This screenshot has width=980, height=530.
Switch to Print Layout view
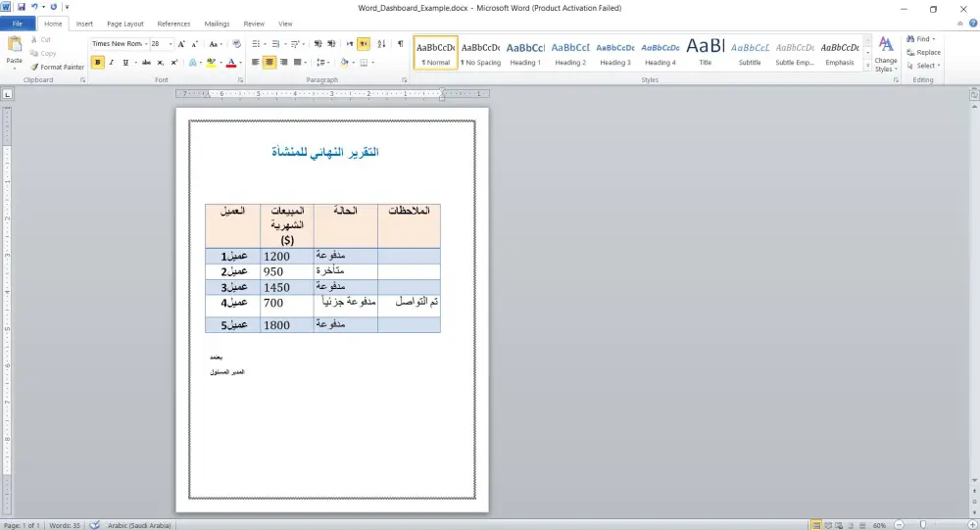coord(816,525)
